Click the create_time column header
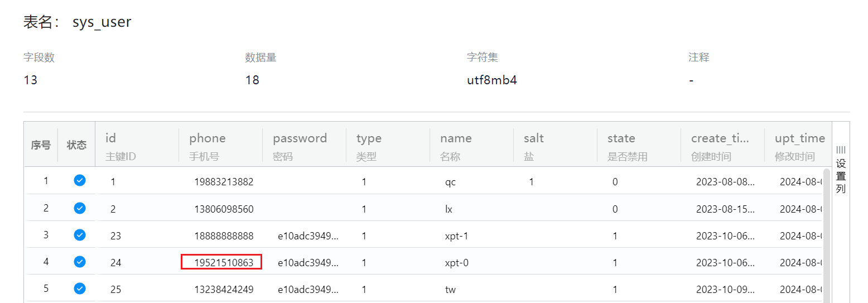This screenshot has height=303, width=868. 720,138
